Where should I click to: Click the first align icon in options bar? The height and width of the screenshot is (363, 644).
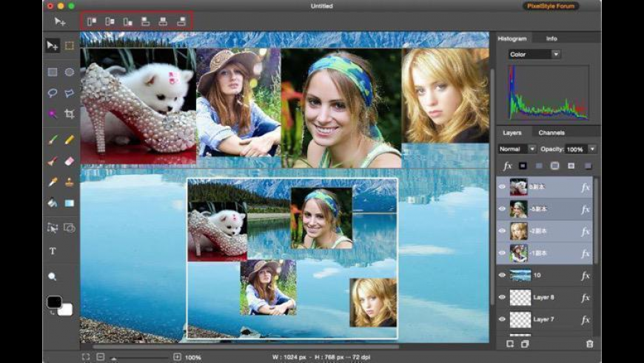tap(92, 22)
